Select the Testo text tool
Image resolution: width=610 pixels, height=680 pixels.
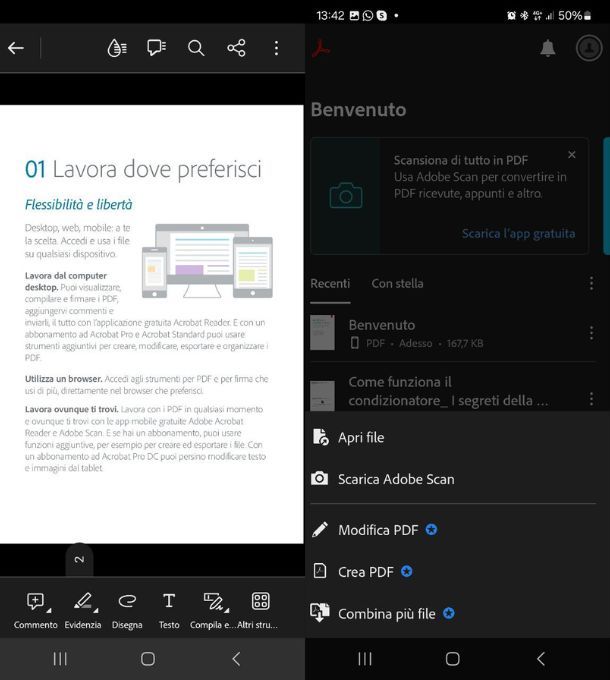[x=169, y=611]
